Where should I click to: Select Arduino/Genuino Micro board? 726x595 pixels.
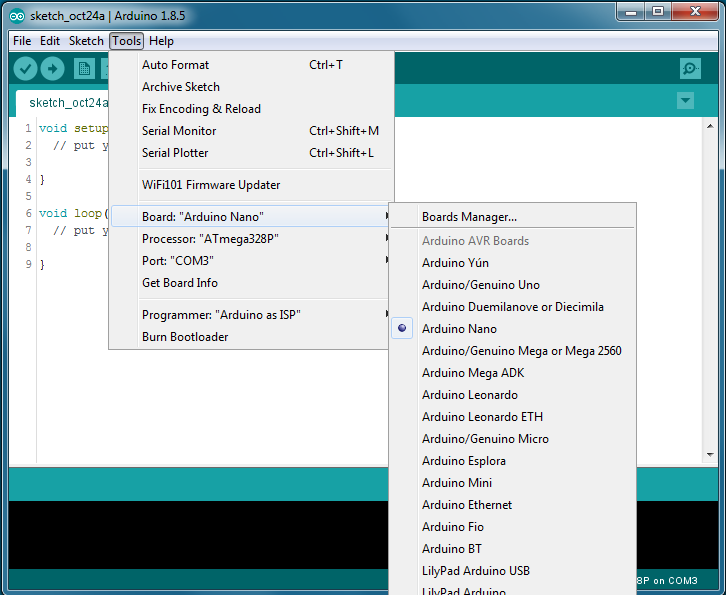513,438
